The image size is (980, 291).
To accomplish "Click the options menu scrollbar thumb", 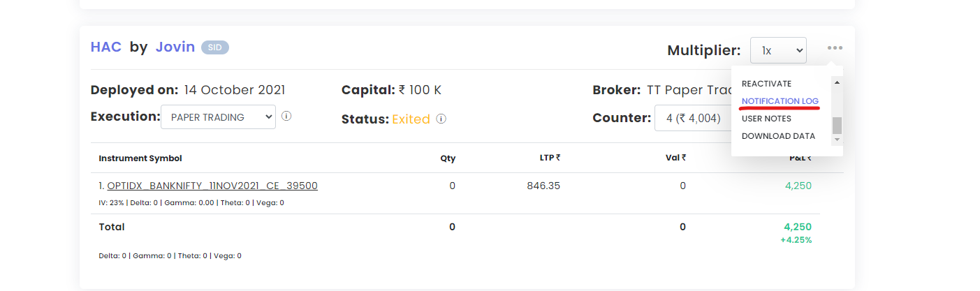I will [x=837, y=125].
